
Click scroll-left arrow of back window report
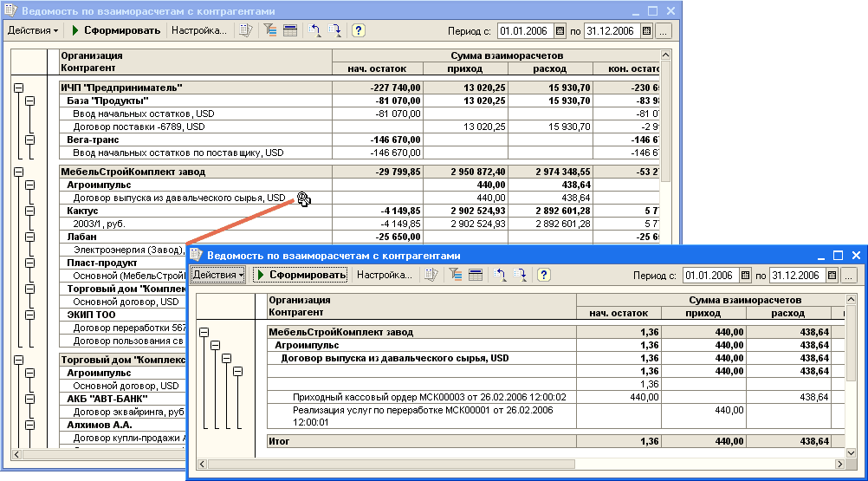[x=16, y=454]
